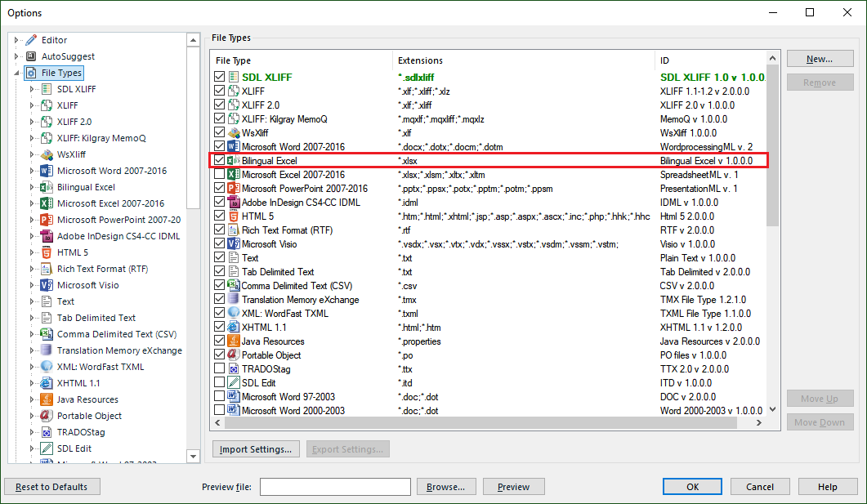Click the tree panel scroll down arrow
The height and width of the screenshot is (504, 867).
pos(193,457)
